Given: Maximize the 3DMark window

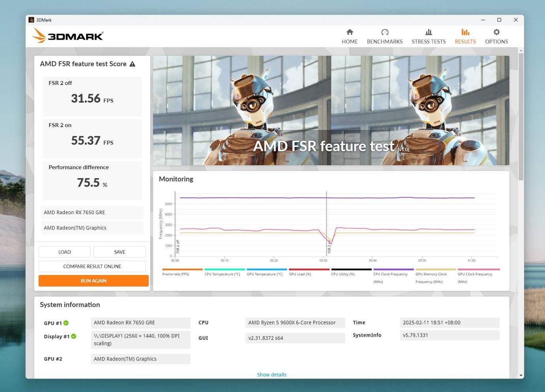Looking at the screenshot, I should 499,20.
